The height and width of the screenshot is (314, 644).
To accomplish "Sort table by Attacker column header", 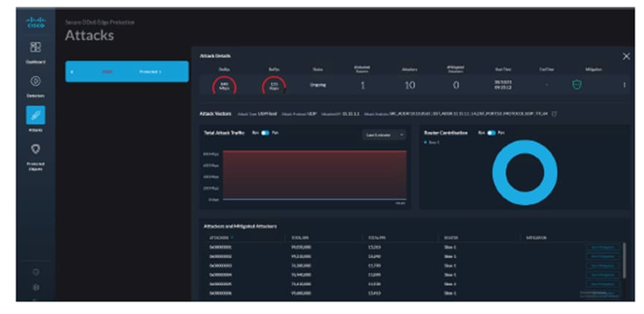I will click(x=220, y=238).
